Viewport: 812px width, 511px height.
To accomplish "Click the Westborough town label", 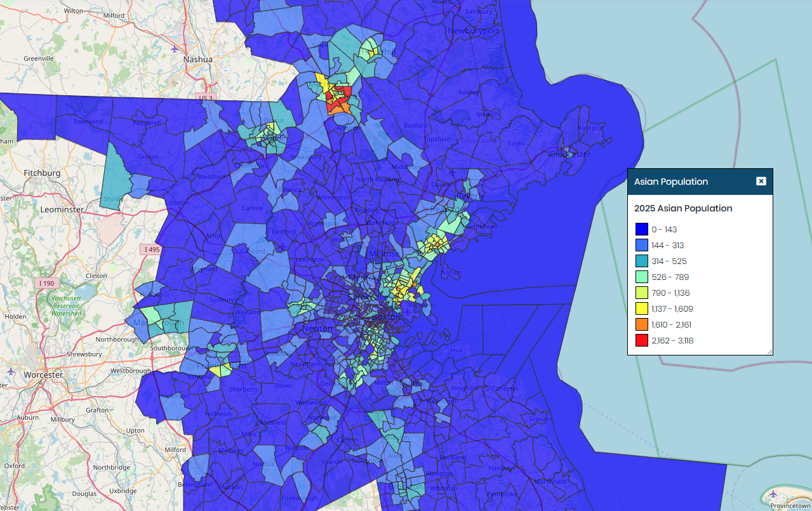I will pyautogui.click(x=131, y=371).
